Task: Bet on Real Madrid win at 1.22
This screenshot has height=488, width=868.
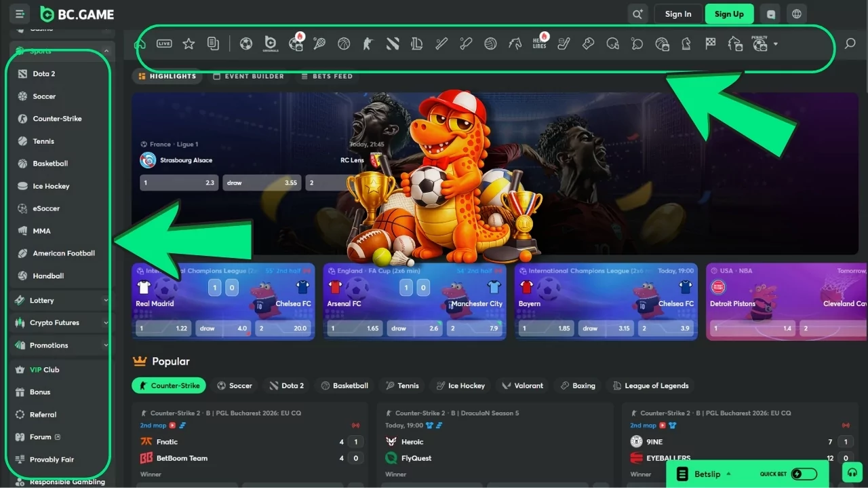Action: coord(163,328)
